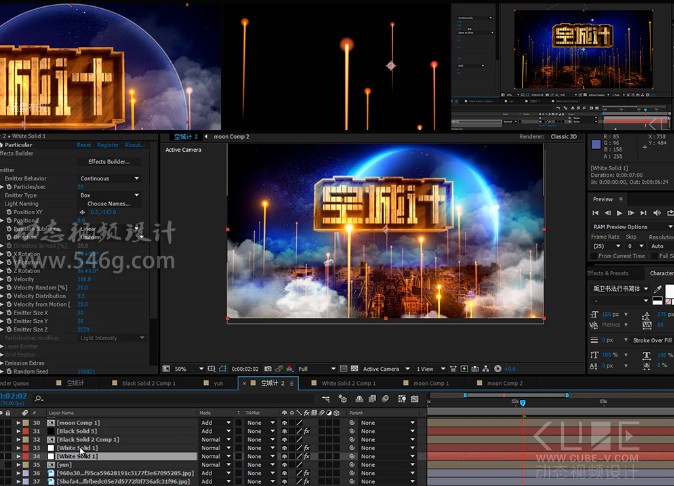The image size is (674, 486).
Task: Open the graph editor icon in timeline
Action: click(414, 399)
